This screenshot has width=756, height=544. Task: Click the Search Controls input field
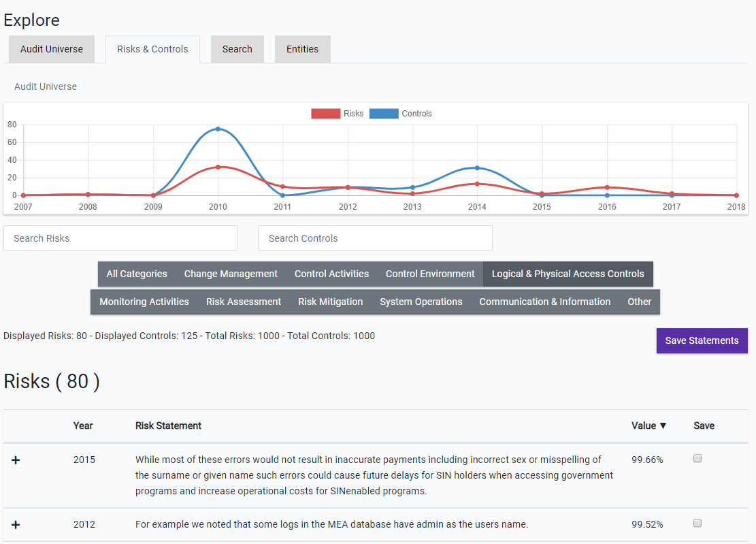click(375, 238)
